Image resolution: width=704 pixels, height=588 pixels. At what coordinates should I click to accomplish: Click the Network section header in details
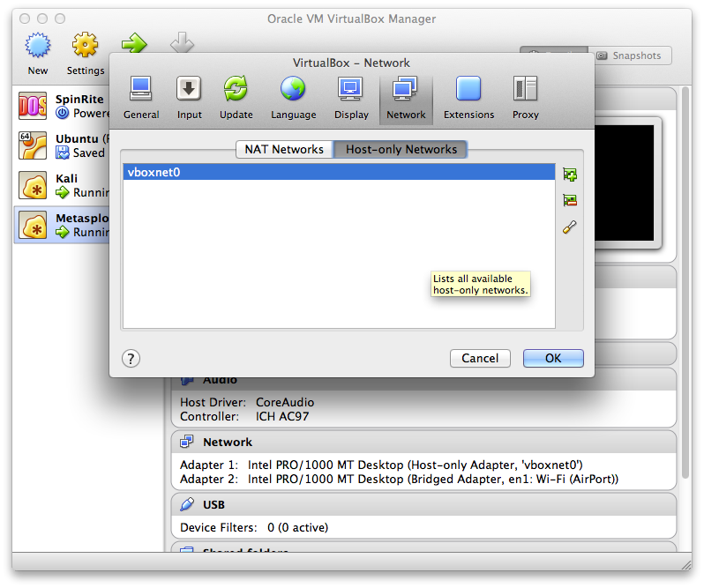(x=423, y=443)
